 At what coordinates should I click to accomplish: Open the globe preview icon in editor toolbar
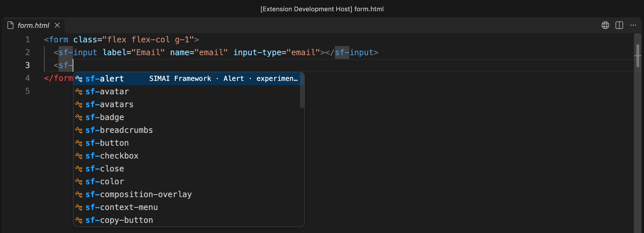pos(605,25)
